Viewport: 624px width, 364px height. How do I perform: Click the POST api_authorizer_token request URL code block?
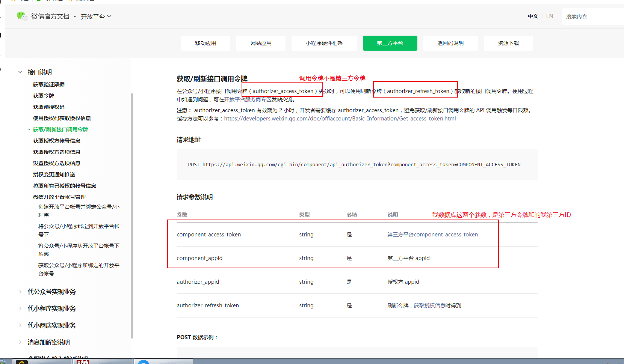click(357, 165)
